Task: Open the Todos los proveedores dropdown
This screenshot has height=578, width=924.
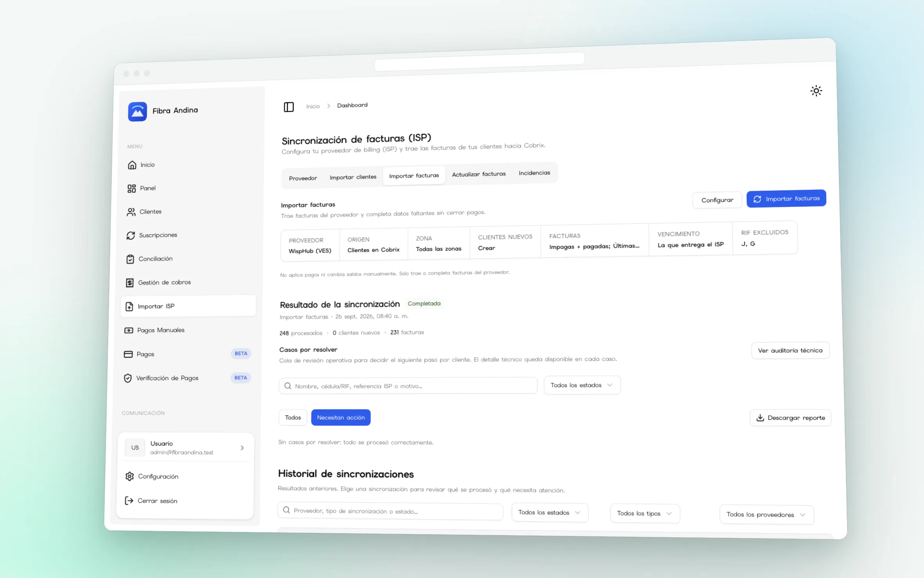Action: click(766, 515)
